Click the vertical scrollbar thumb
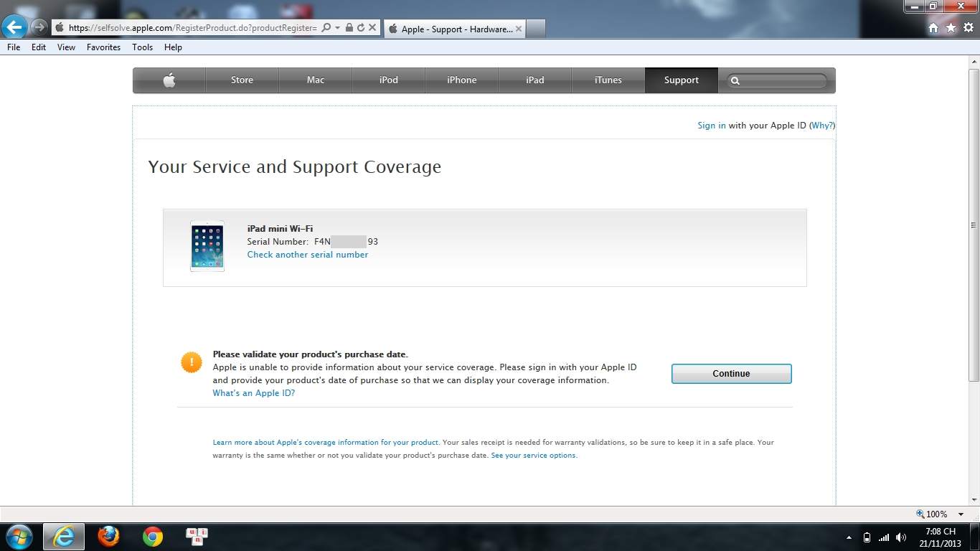Image resolution: width=980 pixels, height=551 pixels. tap(974, 225)
